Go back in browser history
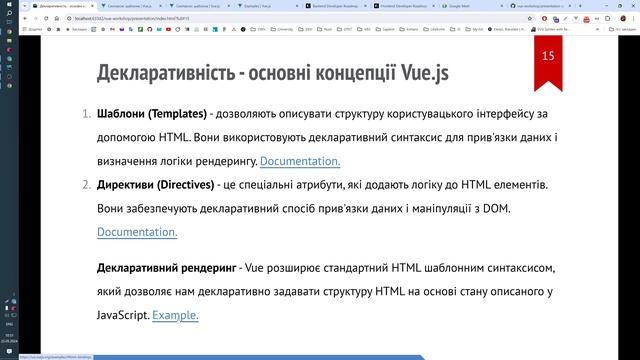The image size is (640, 360). pyautogui.click(x=25, y=18)
